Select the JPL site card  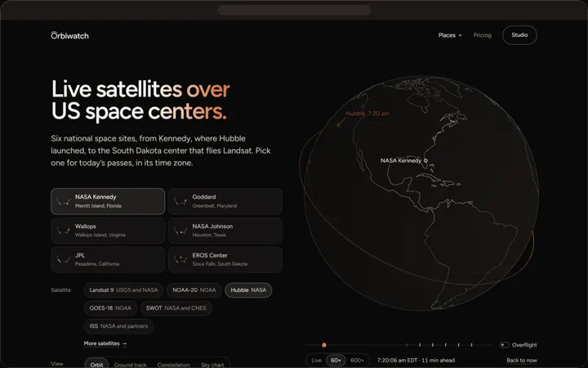tap(108, 259)
